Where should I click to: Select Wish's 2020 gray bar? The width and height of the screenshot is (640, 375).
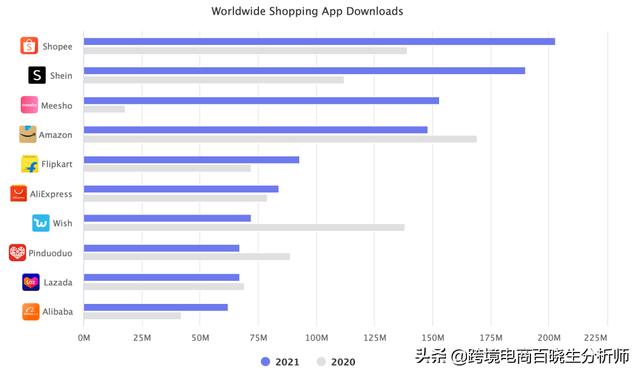coord(244,227)
